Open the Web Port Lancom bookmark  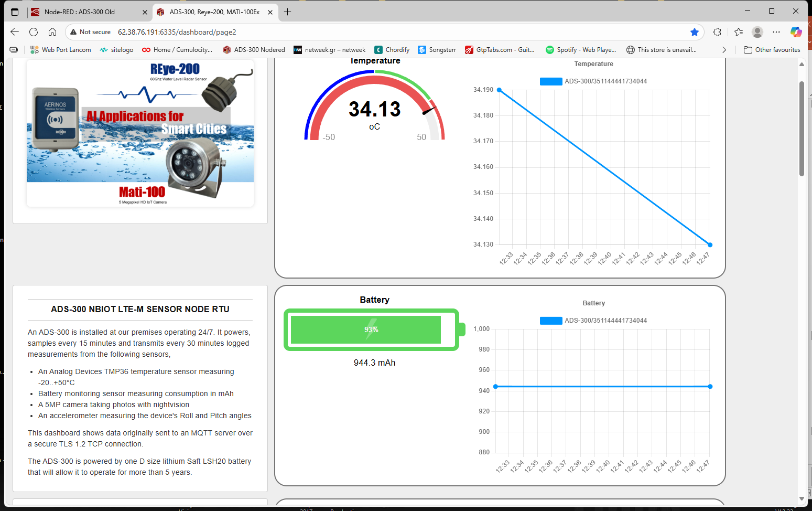[x=61, y=50]
